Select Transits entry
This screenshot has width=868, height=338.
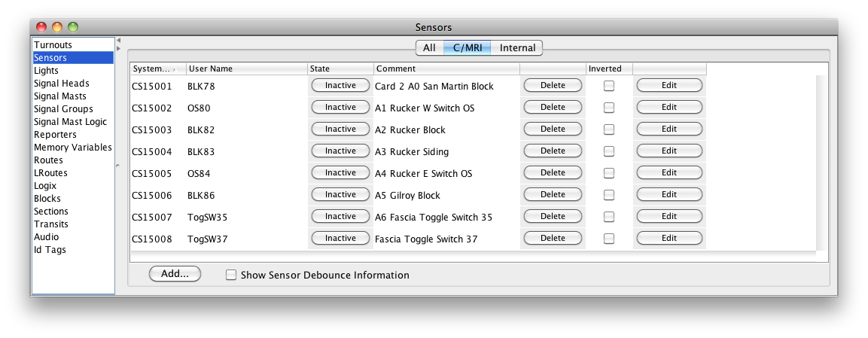click(x=73, y=224)
